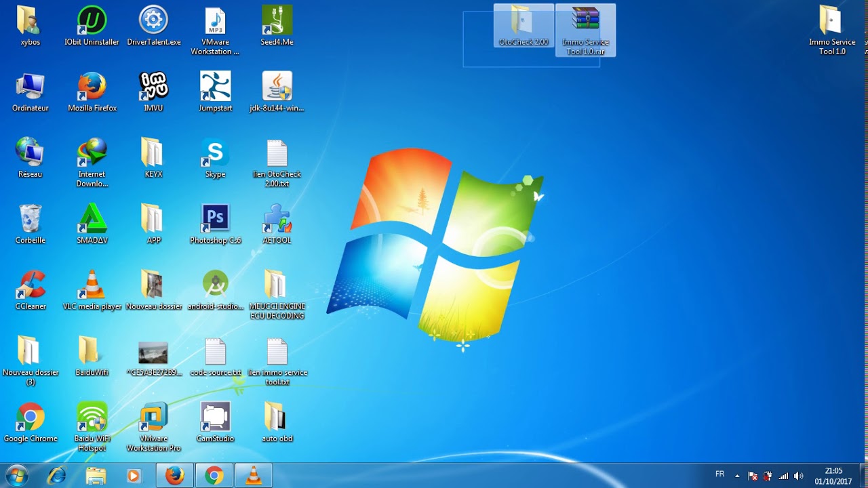Select the Réseau network icon
The height and width of the screenshot is (488, 868).
pos(30,152)
